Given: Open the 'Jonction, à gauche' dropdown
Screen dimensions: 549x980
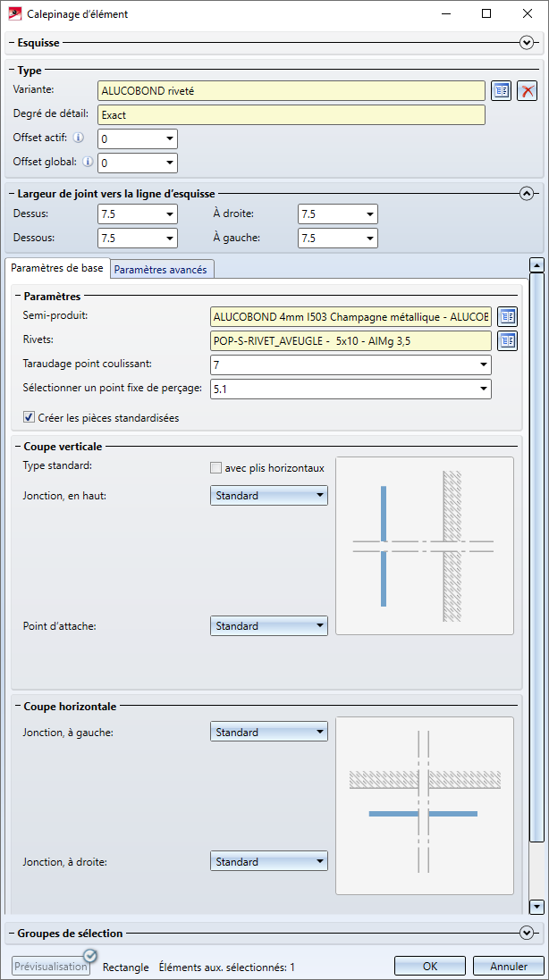Looking at the screenshot, I should 269,732.
